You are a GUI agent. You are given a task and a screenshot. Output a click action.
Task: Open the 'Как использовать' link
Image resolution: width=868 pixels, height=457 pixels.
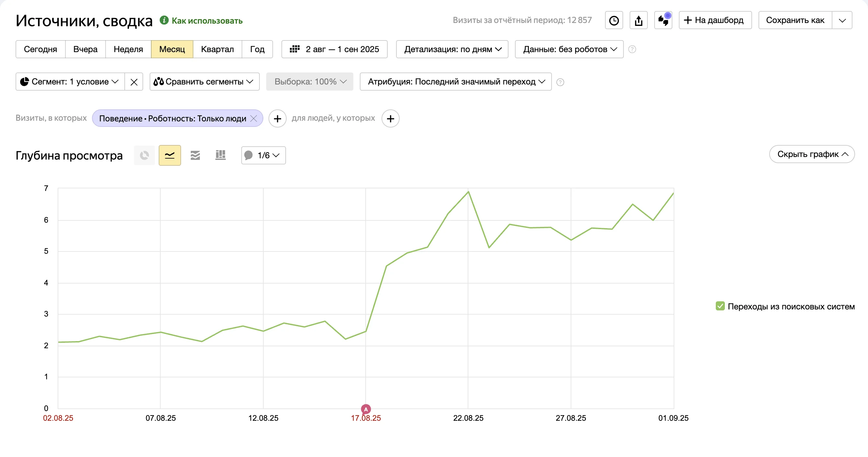207,21
